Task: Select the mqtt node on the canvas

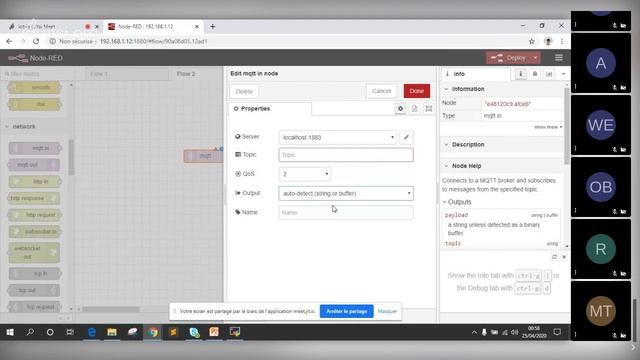Action: tap(203, 156)
